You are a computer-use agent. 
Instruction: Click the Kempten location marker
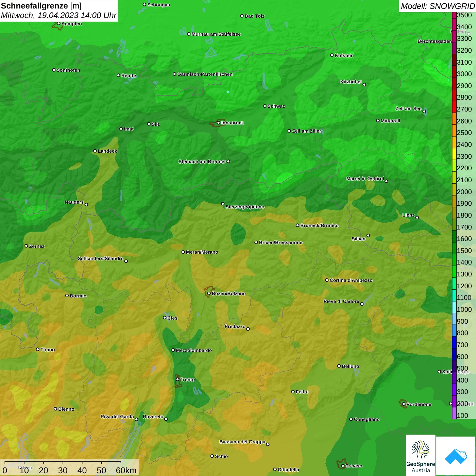[x=59, y=23]
